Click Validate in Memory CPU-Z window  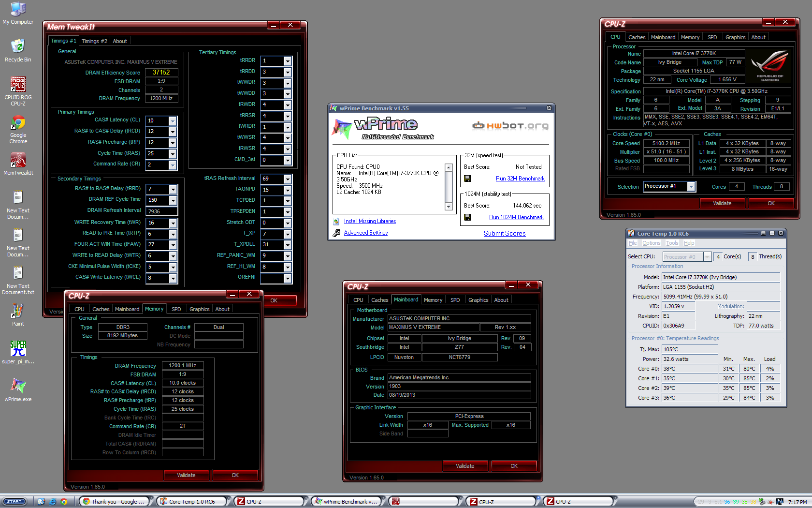click(186, 475)
